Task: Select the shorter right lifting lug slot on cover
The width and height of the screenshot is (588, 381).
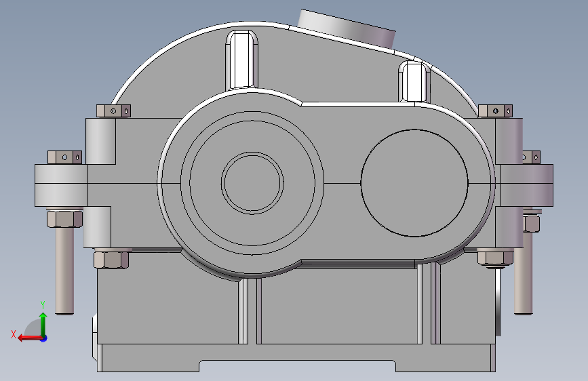Action: click(414, 82)
